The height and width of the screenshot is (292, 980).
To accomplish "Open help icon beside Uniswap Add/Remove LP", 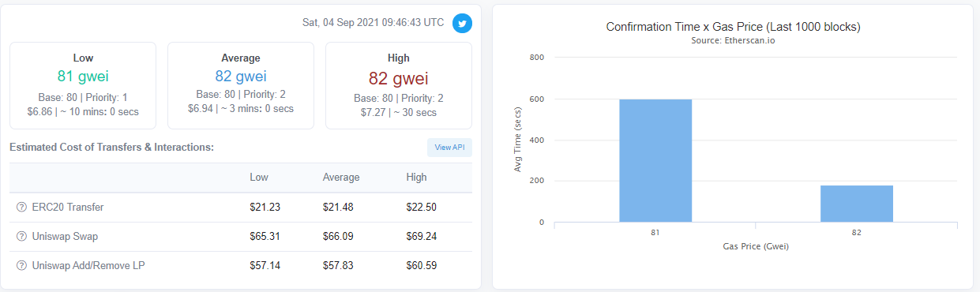I will pos(21,265).
